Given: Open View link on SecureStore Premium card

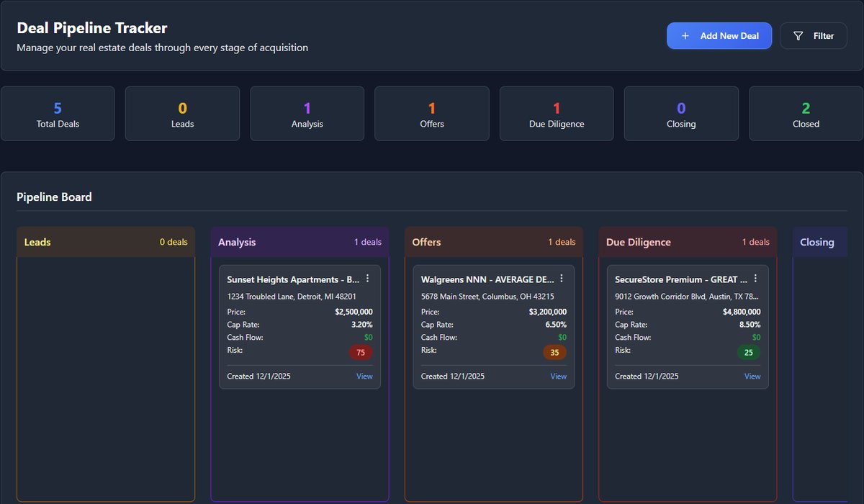Looking at the screenshot, I should [x=752, y=377].
